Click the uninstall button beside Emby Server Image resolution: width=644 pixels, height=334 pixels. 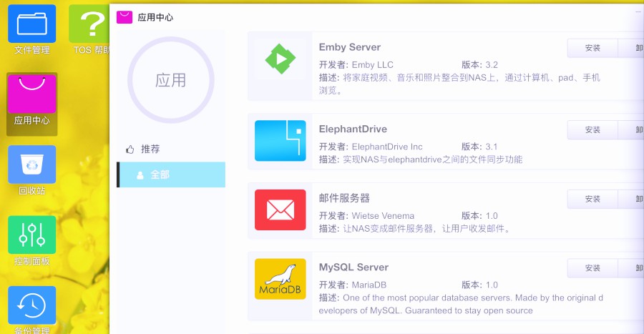pyautogui.click(x=631, y=48)
